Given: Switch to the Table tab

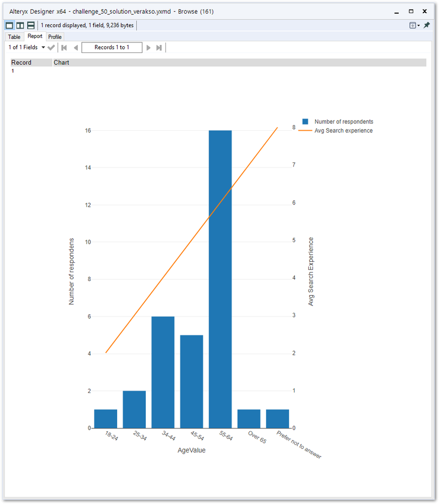Looking at the screenshot, I should point(14,36).
